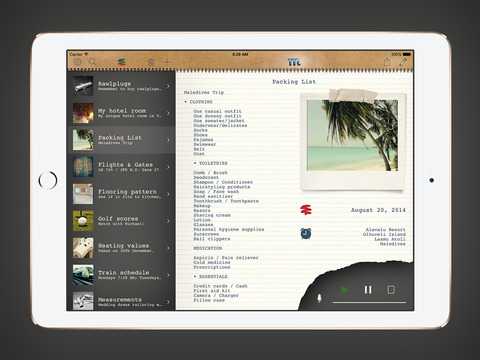The width and height of the screenshot is (480, 360).
Task: Click the 8:29 AM status bar clock
Action: [240, 54]
